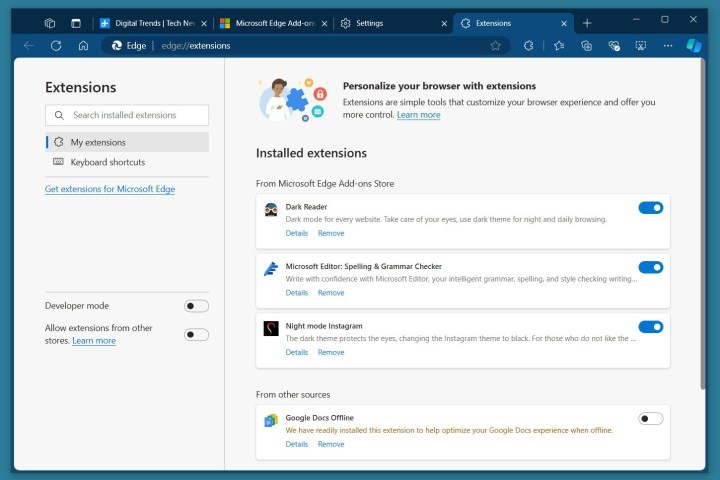
Task: Click Get extensions for Microsoft Edge link
Action: tap(110, 189)
